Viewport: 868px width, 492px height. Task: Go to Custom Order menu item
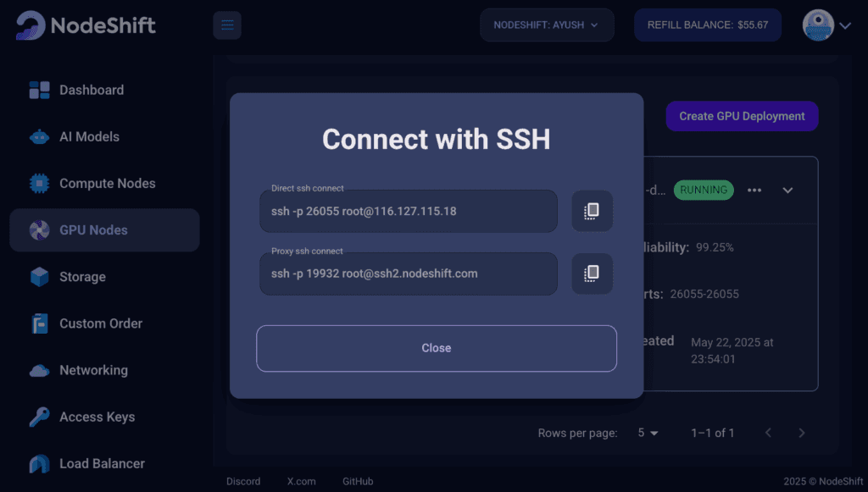[x=100, y=323]
